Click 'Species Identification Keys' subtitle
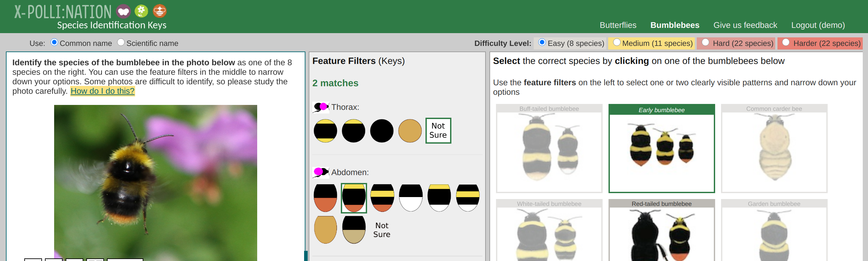Viewport: 868px width, 261px height. 112,25
